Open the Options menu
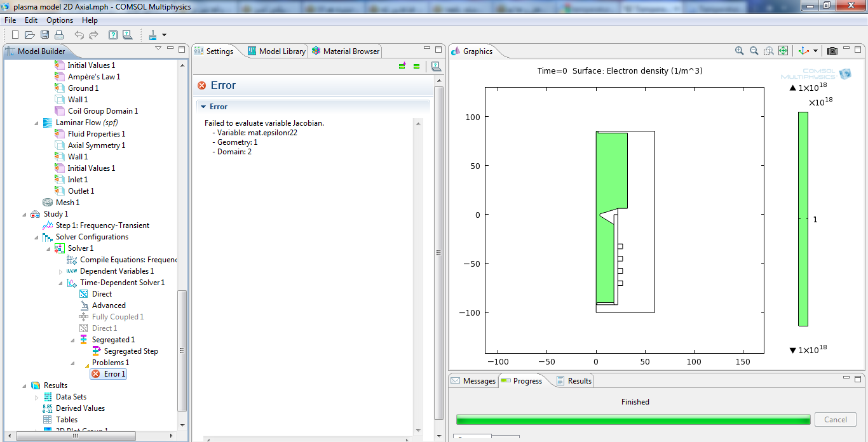Screen dimensions: 868x442 tap(60, 20)
